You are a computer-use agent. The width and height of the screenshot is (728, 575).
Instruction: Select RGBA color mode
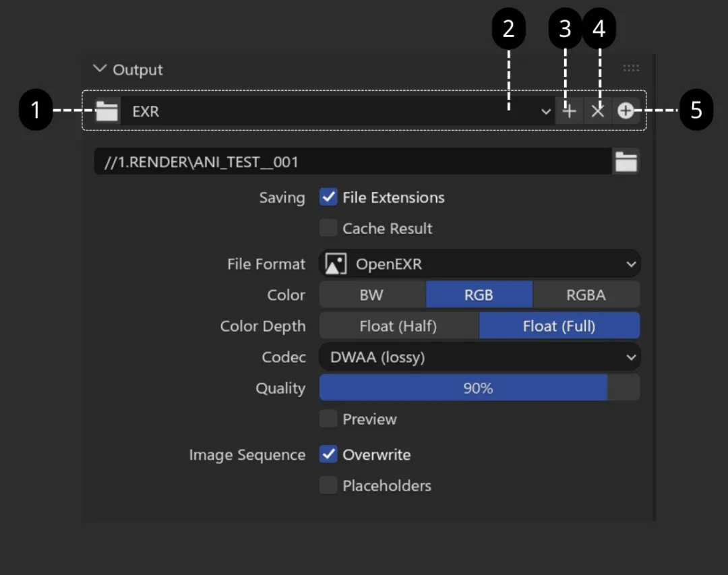click(x=586, y=295)
